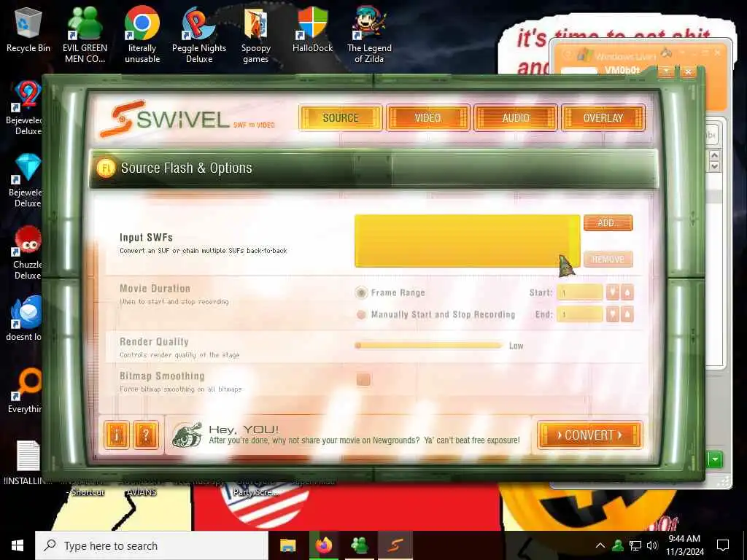Decrease the Start frame value
Screen dimensions: 747x560
pyautogui.click(x=613, y=292)
